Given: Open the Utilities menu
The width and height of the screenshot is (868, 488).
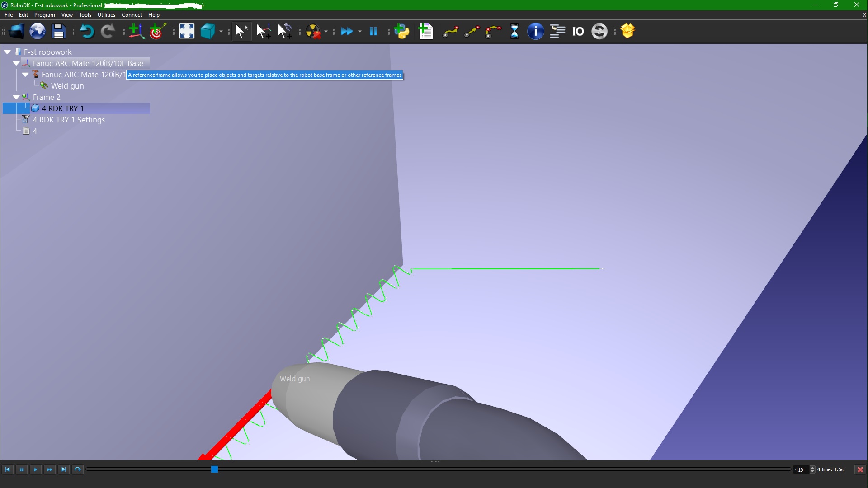Looking at the screenshot, I should (x=106, y=15).
